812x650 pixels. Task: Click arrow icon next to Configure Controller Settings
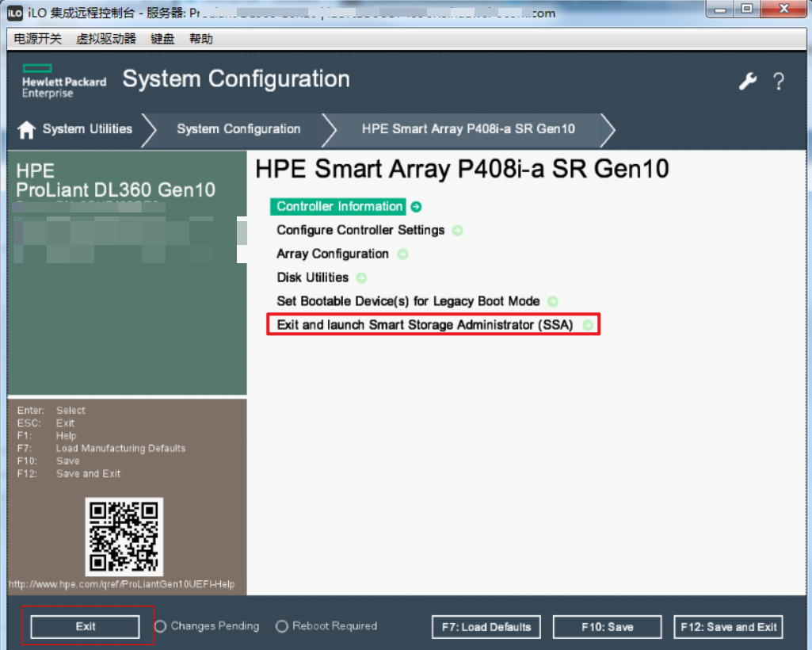click(457, 231)
